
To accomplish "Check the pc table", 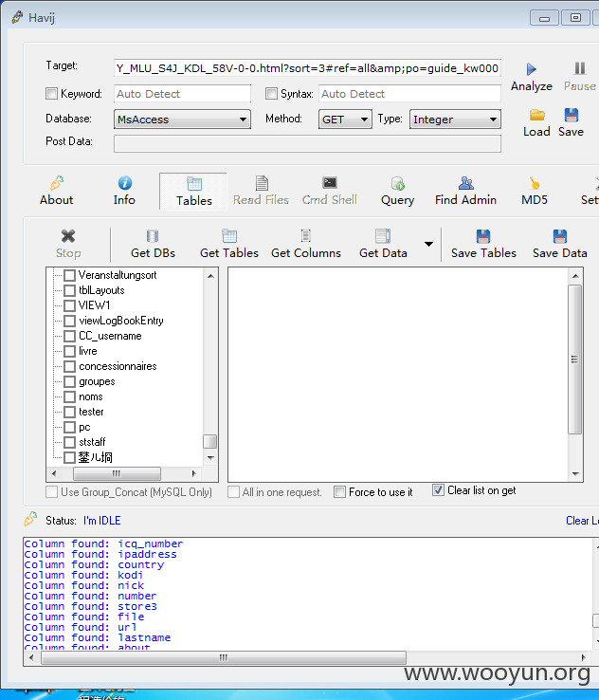I will [69, 427].
